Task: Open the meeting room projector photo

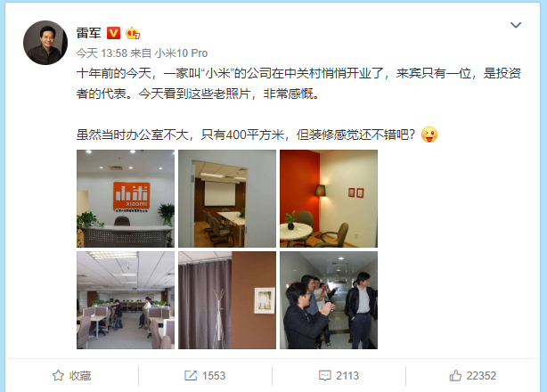Action: (227, 199)
